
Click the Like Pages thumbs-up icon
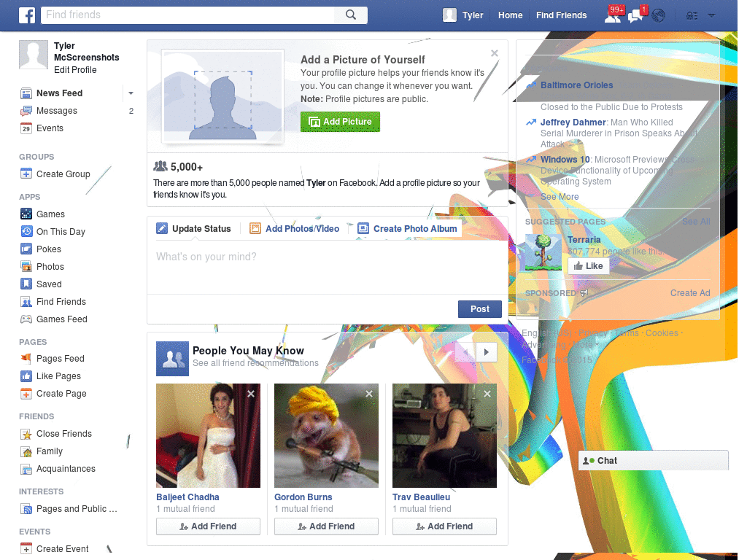[x=26, y=376]
